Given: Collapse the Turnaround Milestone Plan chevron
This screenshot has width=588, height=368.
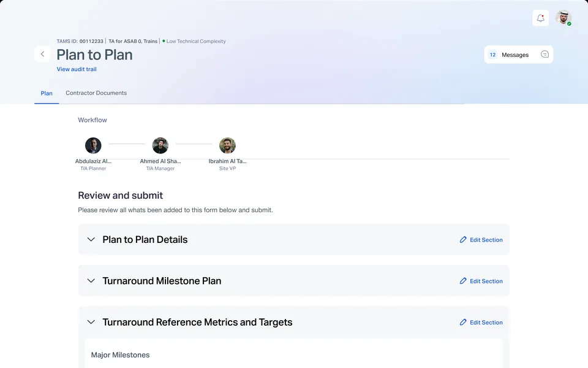Looking at the screenshot, I should [x=91, y=281].
